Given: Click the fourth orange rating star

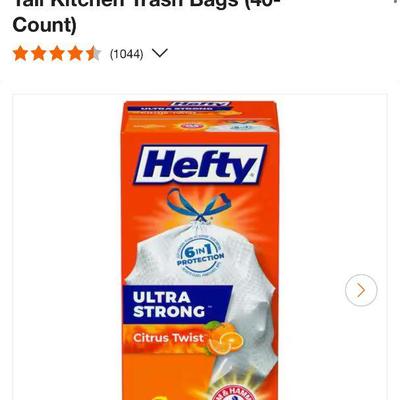Looking at the screenshot, I should [x=75, y=54].
